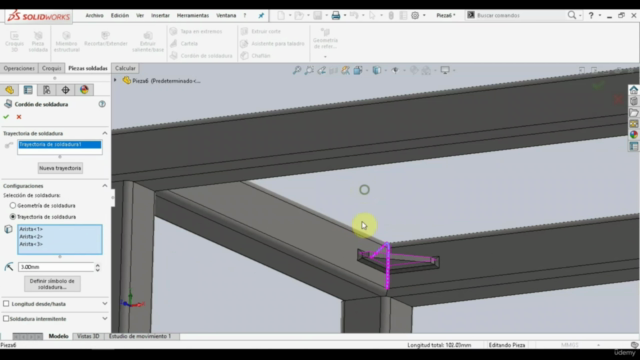This screenshot has height=360, width=640.
Task: Click the Print icon in top toolbar
Action: 336,16
